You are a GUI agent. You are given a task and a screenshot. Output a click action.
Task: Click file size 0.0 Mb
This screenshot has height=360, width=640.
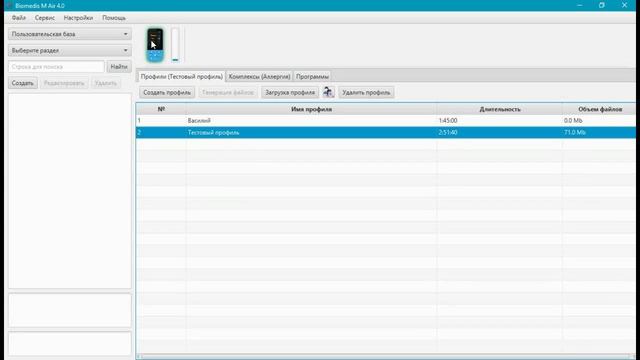573,120
